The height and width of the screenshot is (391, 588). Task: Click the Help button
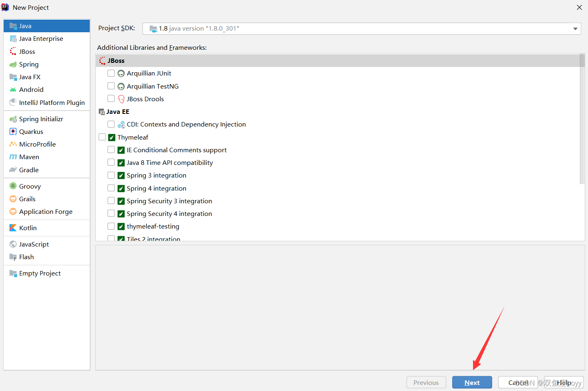tap(564, 382)
